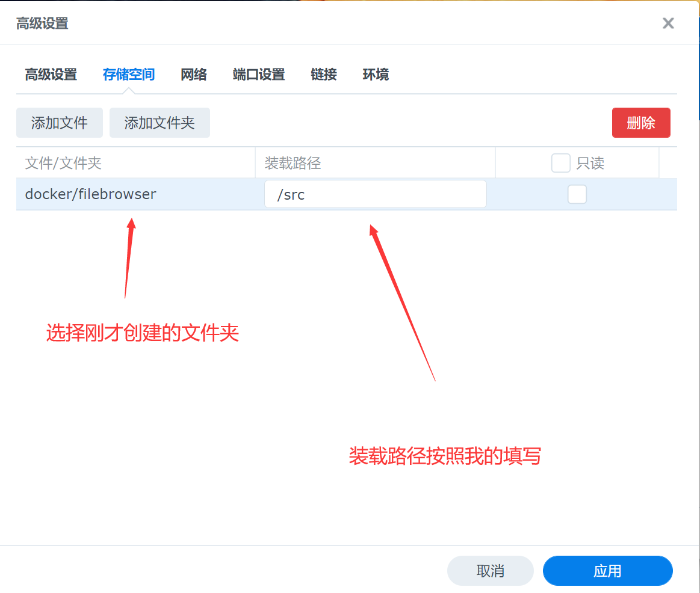
Task: Click the 装载路径 column header
Action: (x=293, y=163)
